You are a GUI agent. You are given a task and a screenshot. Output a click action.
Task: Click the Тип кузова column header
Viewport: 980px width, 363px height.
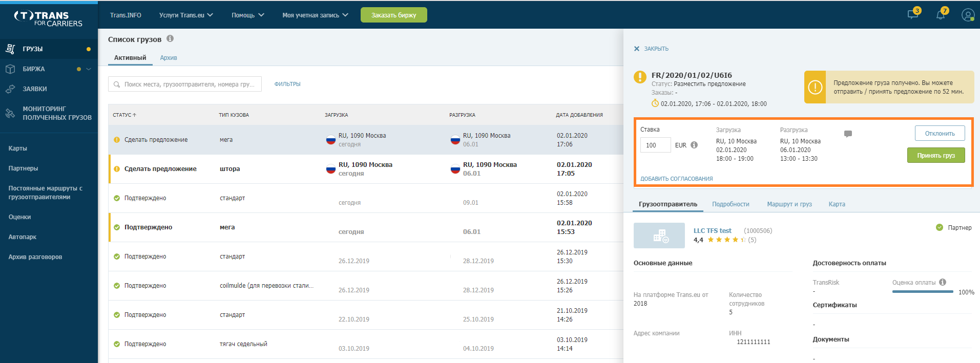click(x=234, y=115)
